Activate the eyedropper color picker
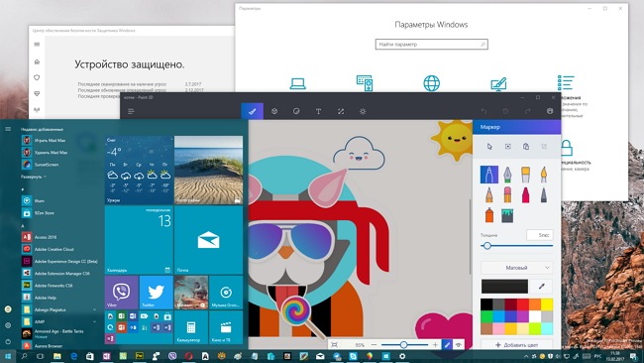 click(x=542, y=286)
